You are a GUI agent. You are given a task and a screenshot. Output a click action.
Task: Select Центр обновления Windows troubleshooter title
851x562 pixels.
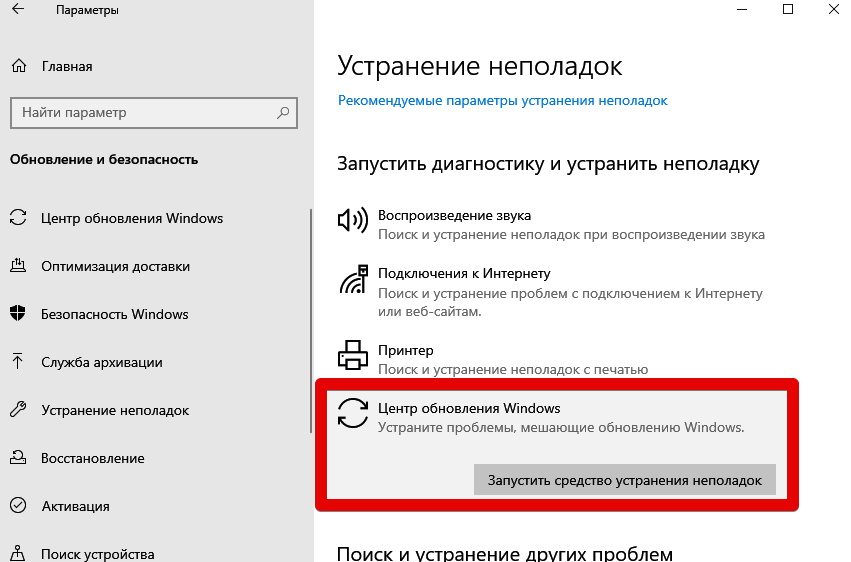click(469, 408)
